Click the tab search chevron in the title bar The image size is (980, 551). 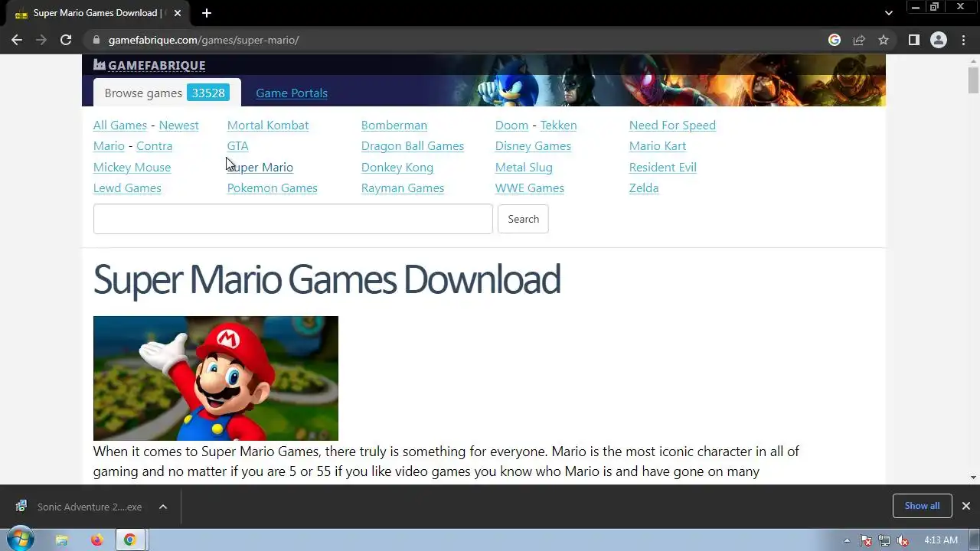click(x=888, y=13)
